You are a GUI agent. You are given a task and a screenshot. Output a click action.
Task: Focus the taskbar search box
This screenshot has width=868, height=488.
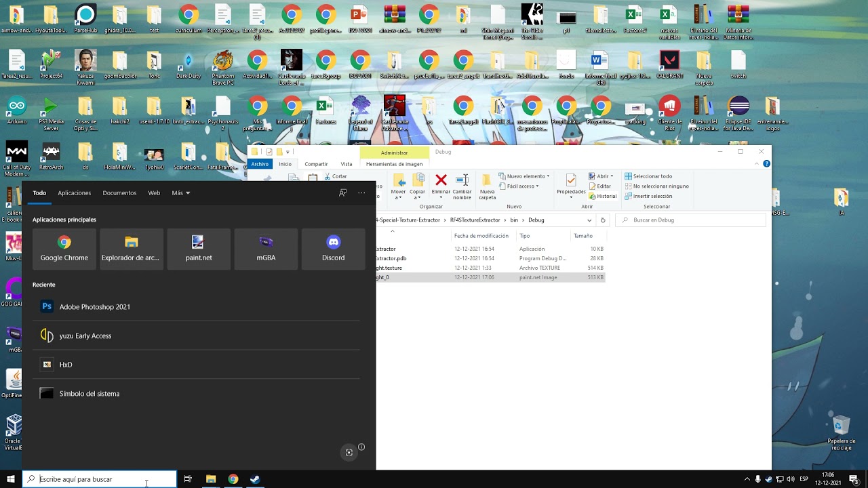click(x=100, y=479)
